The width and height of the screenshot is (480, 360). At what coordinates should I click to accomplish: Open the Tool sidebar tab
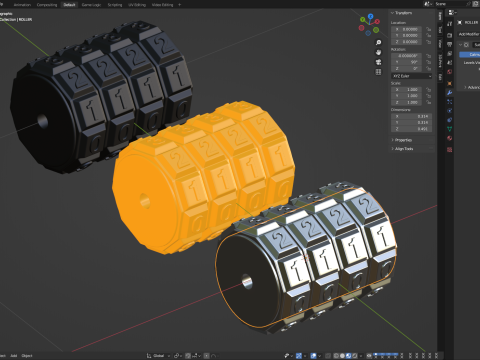pyautogui.click(x=440, y=30)
